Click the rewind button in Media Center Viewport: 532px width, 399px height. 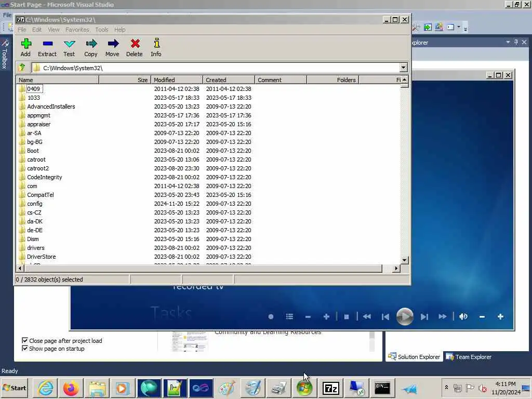coord(367,316)
